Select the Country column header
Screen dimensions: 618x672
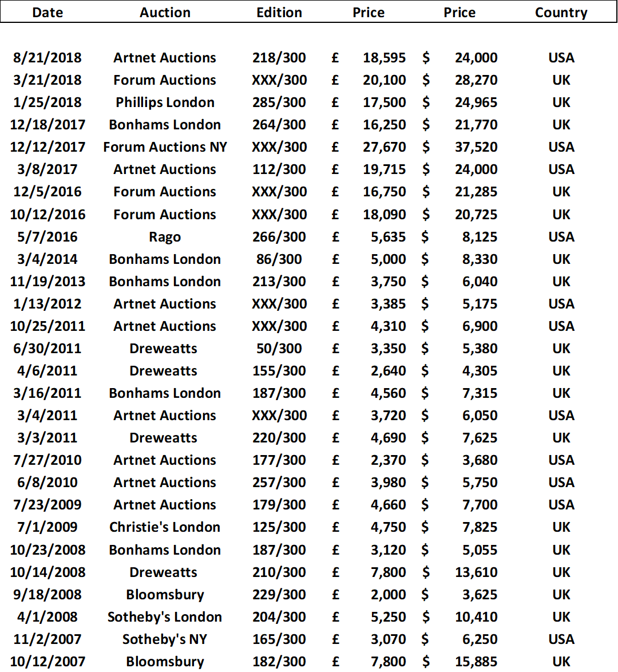(561, 13)
